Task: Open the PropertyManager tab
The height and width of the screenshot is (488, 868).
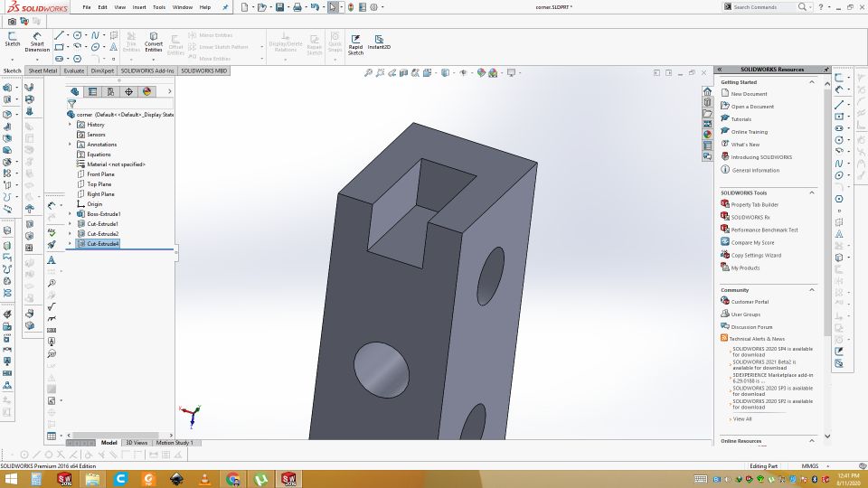Action: coord(92,92)
